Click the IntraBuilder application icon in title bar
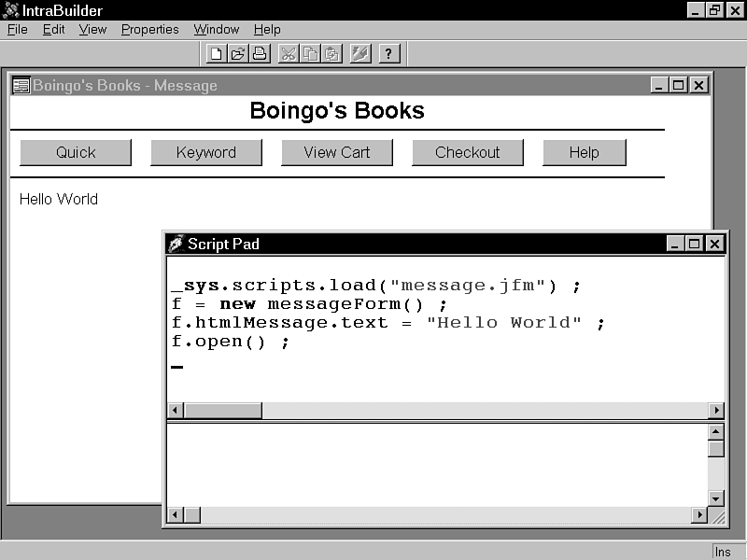 pos(11,10)
